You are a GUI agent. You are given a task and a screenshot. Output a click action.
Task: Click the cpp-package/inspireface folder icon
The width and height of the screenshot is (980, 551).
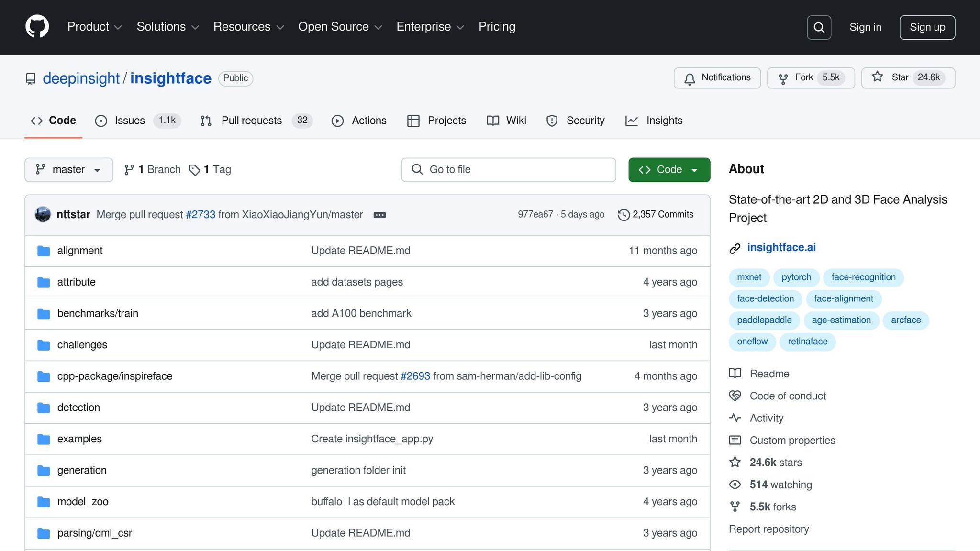[44, 376]
